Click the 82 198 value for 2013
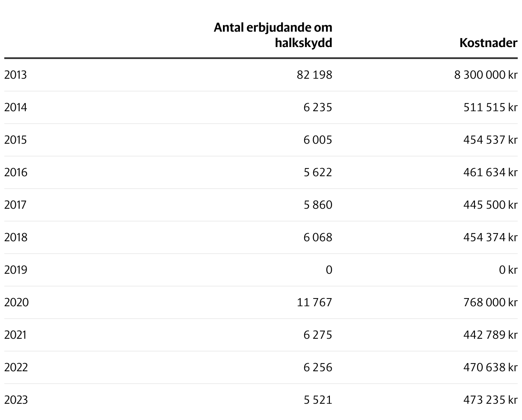This screenshot has height=420, width=522. click(x=314, y=75)
